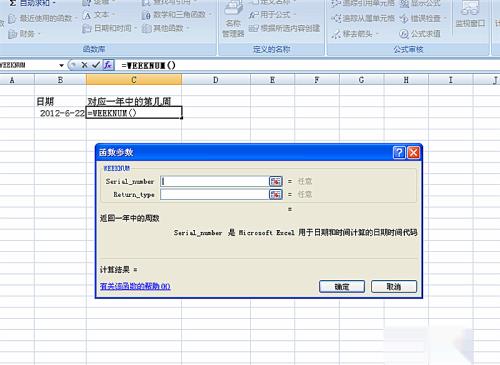This screenshot has height=365, width=500.
Task: Select column G header
Action: click(x=361, y=80)
